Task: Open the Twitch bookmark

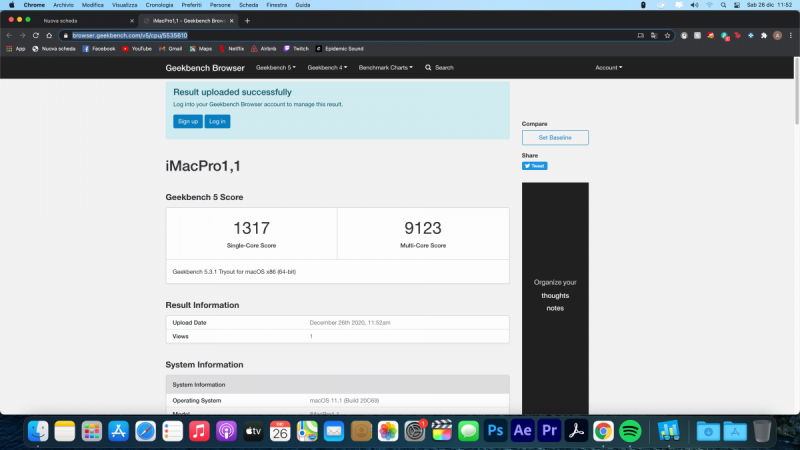Action: click(x=296, y=49)
